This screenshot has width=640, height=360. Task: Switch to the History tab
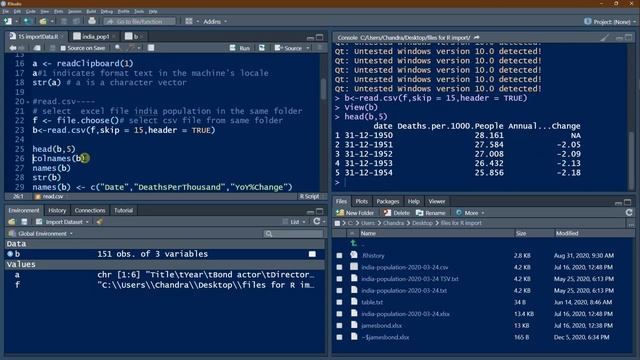click(57, 210)
